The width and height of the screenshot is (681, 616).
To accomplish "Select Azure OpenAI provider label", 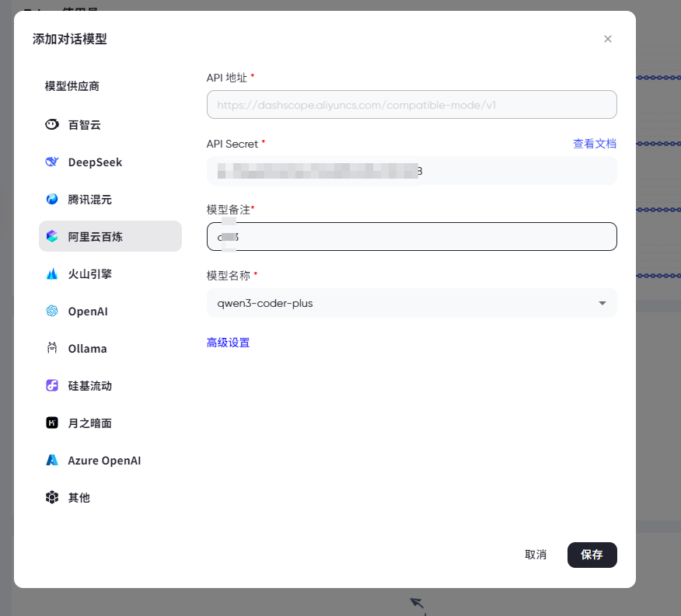I will coord(104,461).
